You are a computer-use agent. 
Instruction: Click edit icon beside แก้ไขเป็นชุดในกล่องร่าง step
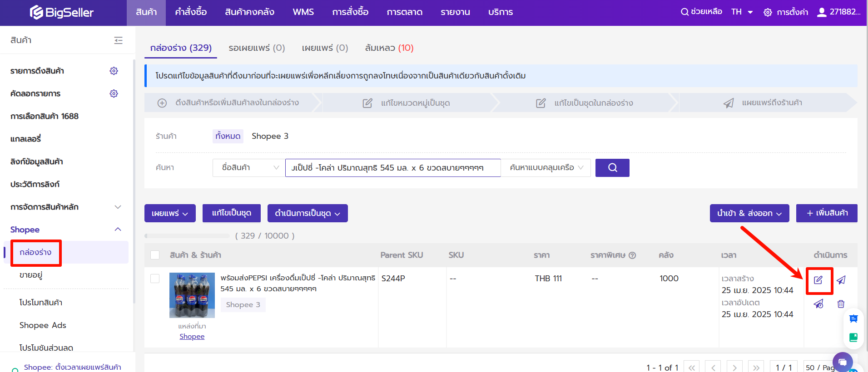541,103
